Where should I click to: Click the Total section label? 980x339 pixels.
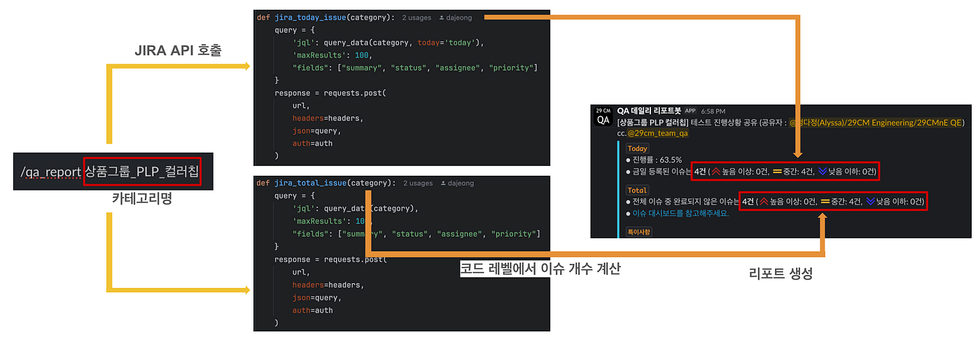[637, 191]
